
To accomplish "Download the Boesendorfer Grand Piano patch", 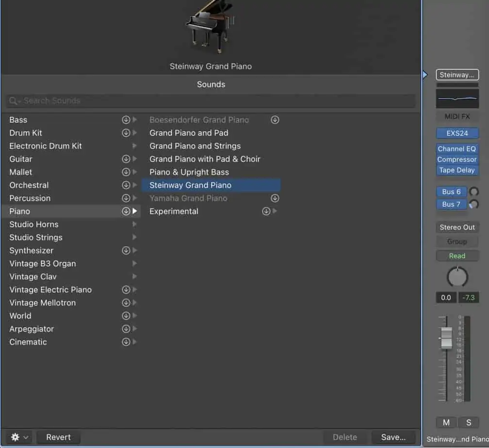I will (275, 120).
